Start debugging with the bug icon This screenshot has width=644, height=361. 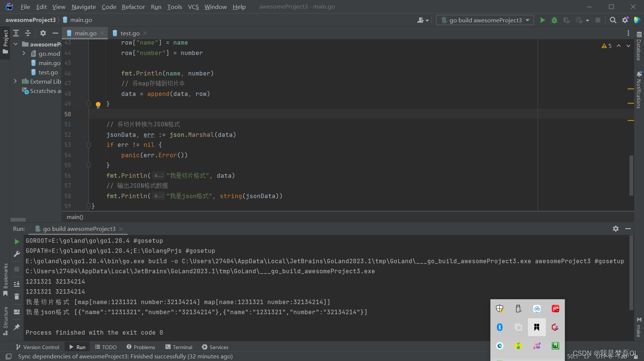pos(554,20)
